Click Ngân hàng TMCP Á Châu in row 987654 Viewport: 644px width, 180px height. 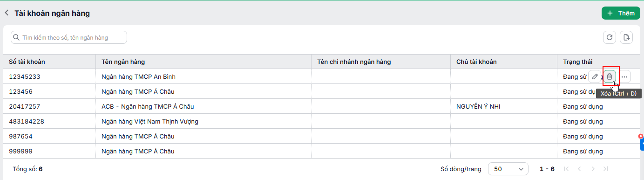(x=138, y=136)
